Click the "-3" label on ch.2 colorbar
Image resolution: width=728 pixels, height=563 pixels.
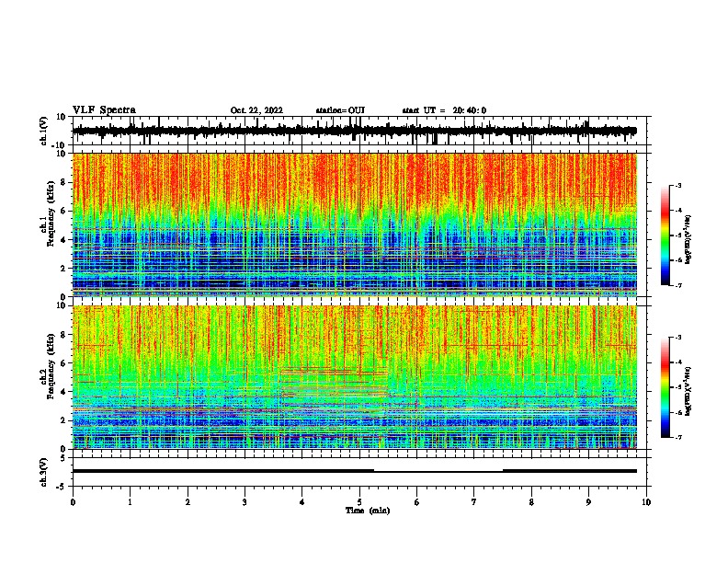tap(678, 338)
